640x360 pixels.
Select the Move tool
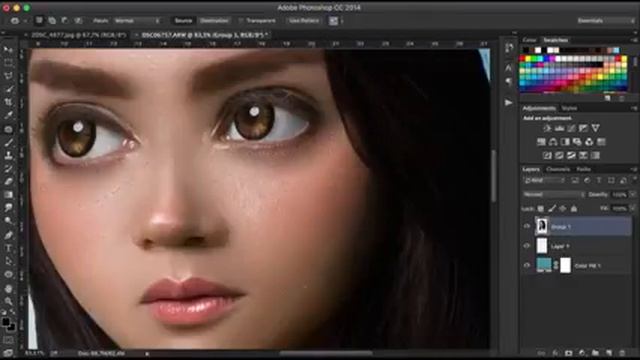(x=8, y=50)
